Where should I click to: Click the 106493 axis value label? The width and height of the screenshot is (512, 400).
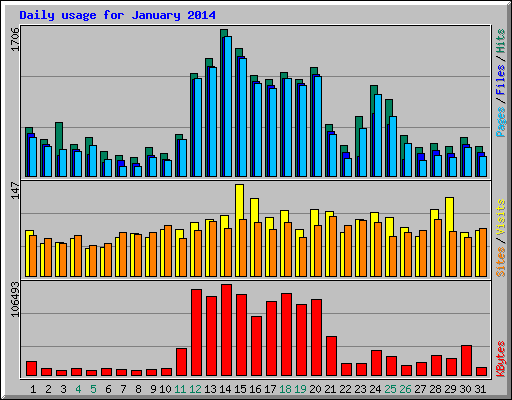pyautogui.click(x=15, y=299)
